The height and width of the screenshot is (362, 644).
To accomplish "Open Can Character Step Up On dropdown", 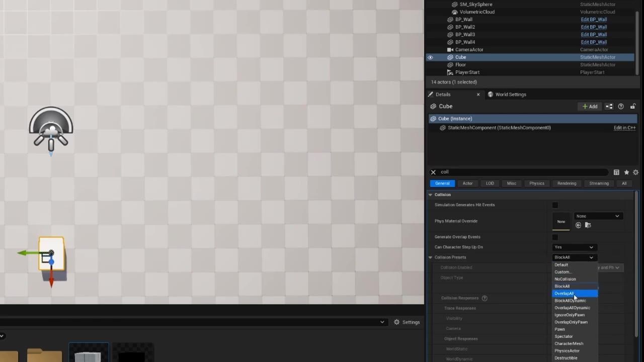I will coord(574,247).
